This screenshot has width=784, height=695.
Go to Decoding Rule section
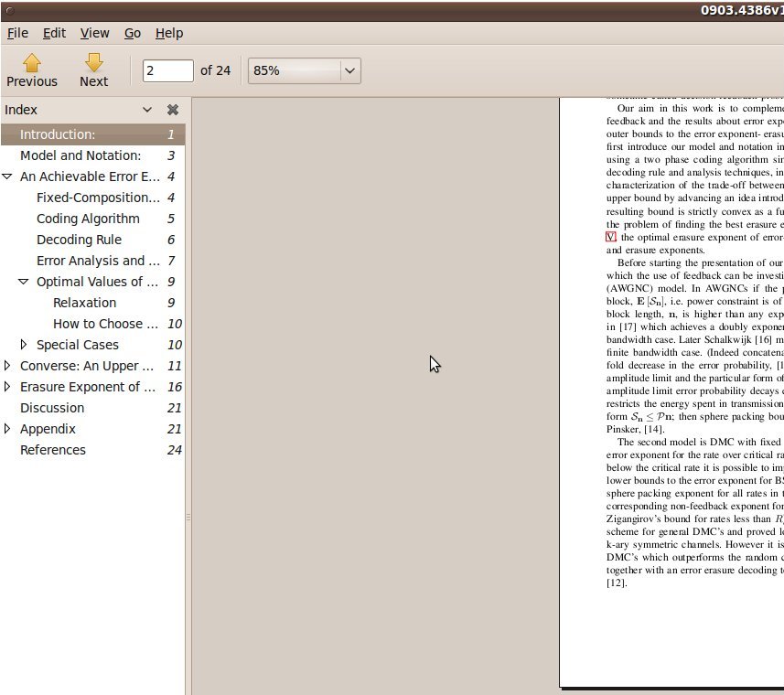point(93,240)
